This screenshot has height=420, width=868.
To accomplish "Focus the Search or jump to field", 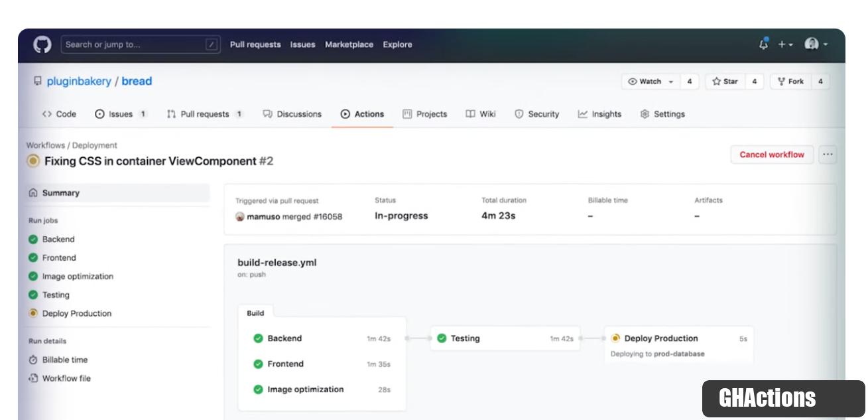I will [x=141, y=45].
